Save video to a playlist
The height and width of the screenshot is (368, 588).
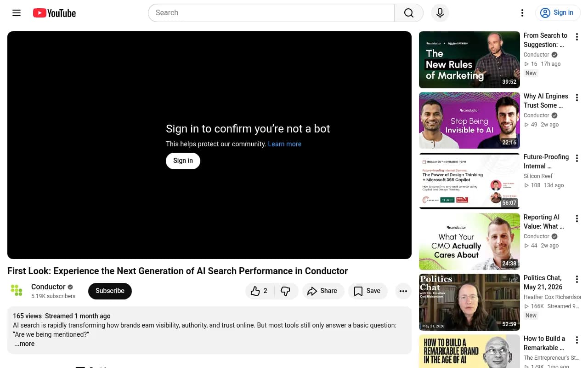point(367,291)
